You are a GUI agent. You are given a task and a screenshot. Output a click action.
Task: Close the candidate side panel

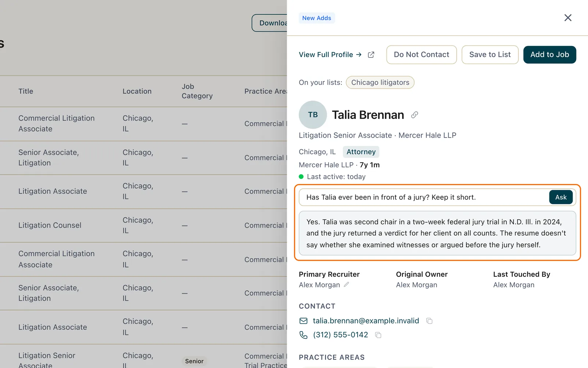(568, 18)
